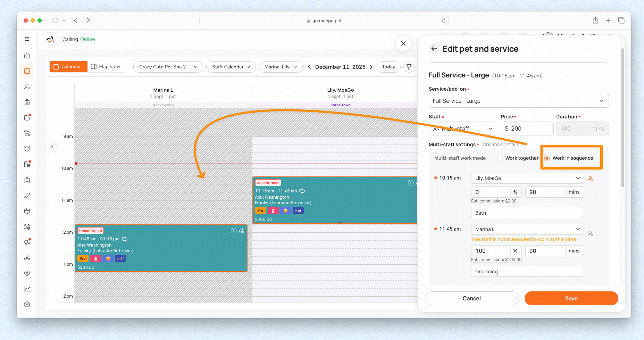Click the staff icon beside Lily. MoeGo row
This screenshot has height=340, width=644.
[x=590, y=179]
